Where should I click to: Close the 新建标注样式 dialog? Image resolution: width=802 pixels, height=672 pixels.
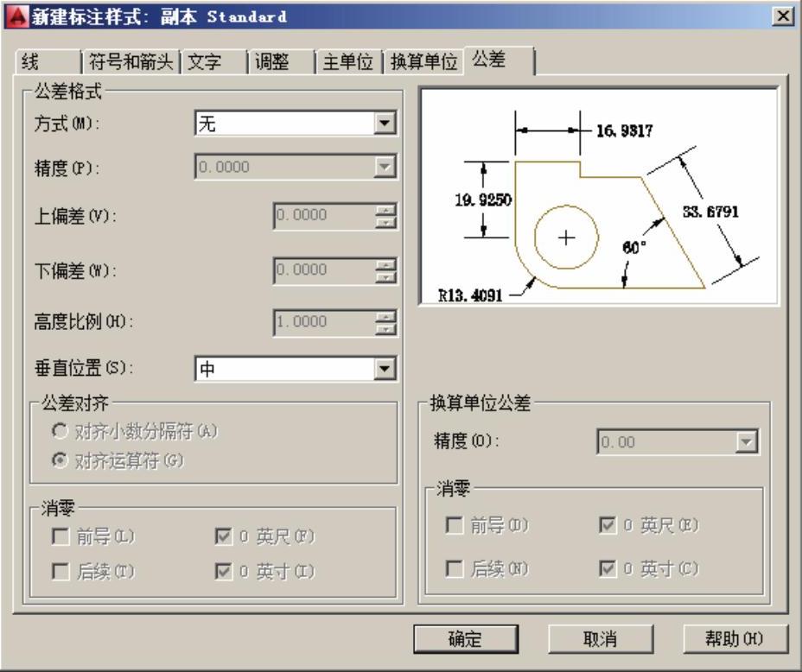(x=784, y=16)
